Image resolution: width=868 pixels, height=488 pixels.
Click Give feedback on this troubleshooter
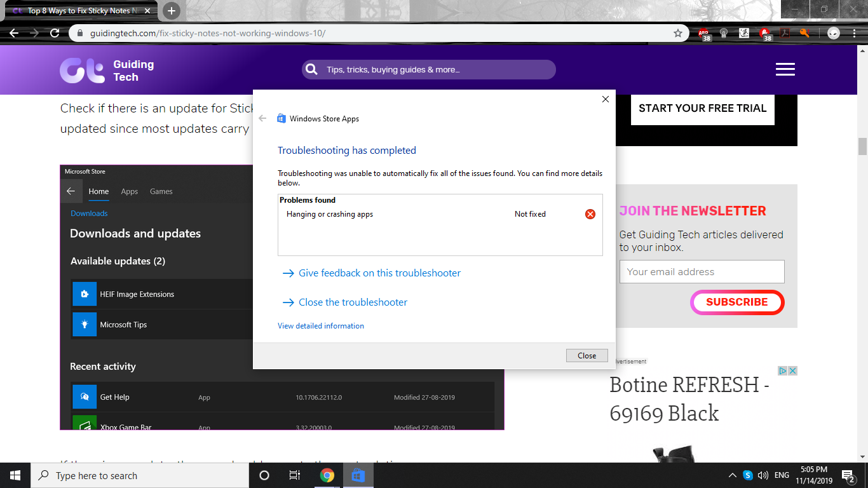coord(379,273)
